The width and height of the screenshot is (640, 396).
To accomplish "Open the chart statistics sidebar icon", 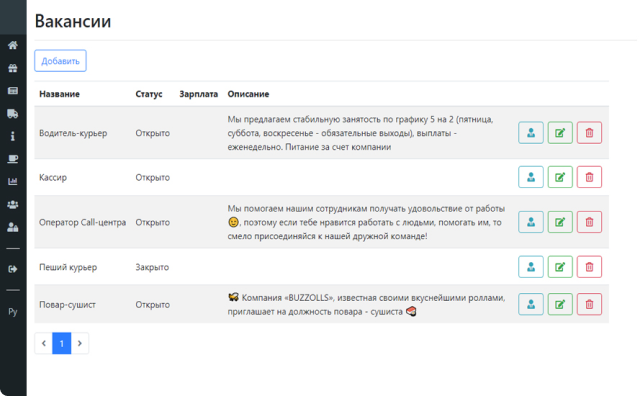I will (13, 181).
